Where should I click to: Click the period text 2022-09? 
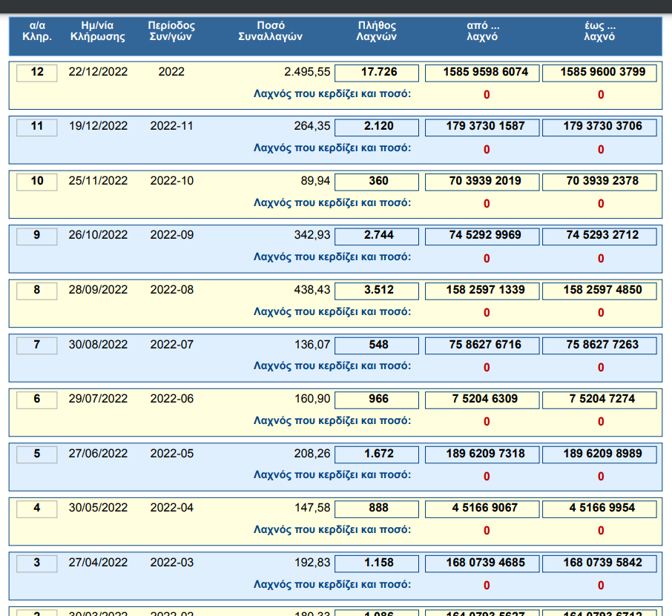click(x=171, y=235)
